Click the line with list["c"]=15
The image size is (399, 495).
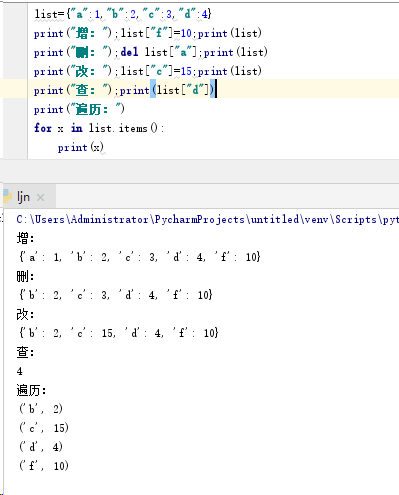point(148,71)
